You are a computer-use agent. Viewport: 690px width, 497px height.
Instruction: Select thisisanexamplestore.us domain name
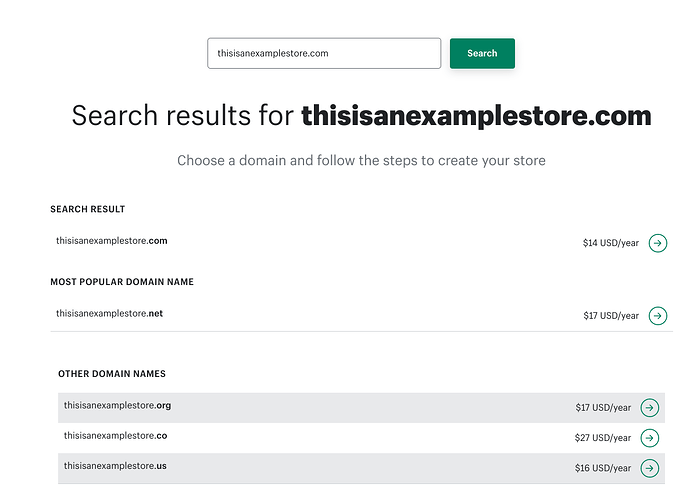(115, 466)
